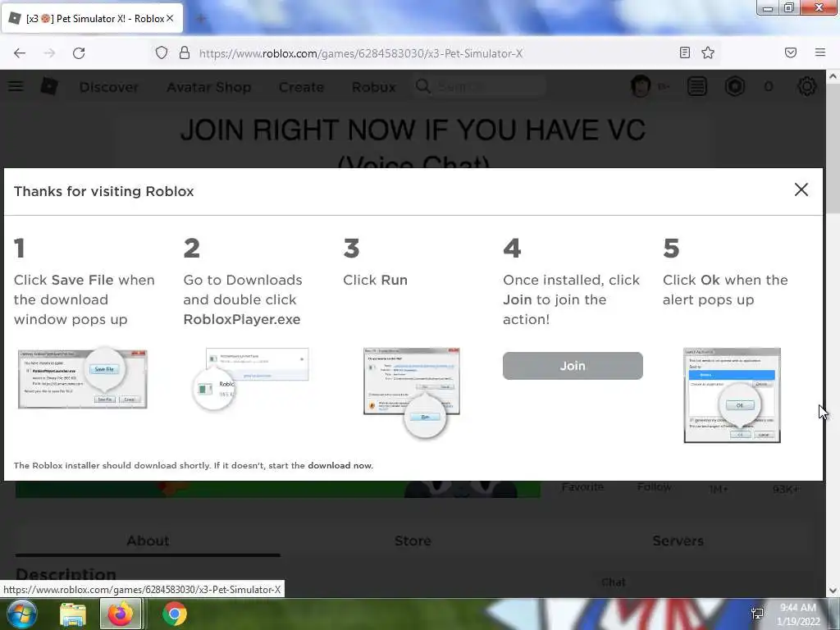The width and height of the screenshot is (840, 630).
Task: Click the Follow label under the game
Action: [x=654, y=487]
